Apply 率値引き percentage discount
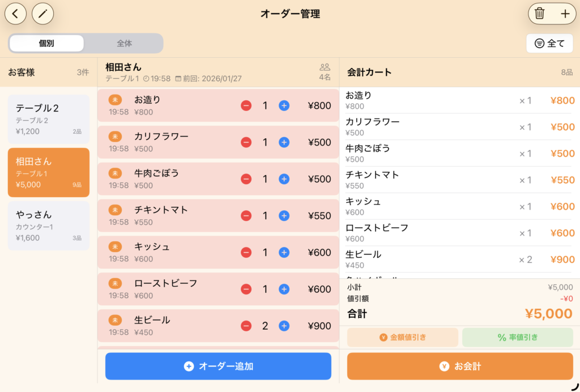The width and height of the screenshot is (580, 392). tap(517, 338)
